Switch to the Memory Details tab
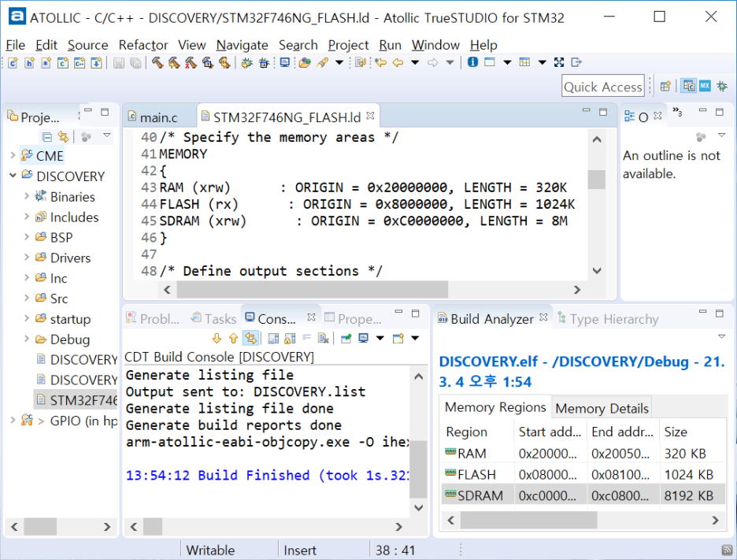Image resolution: width=737 pixels, height=560 pixels. (x=602, y=408)
